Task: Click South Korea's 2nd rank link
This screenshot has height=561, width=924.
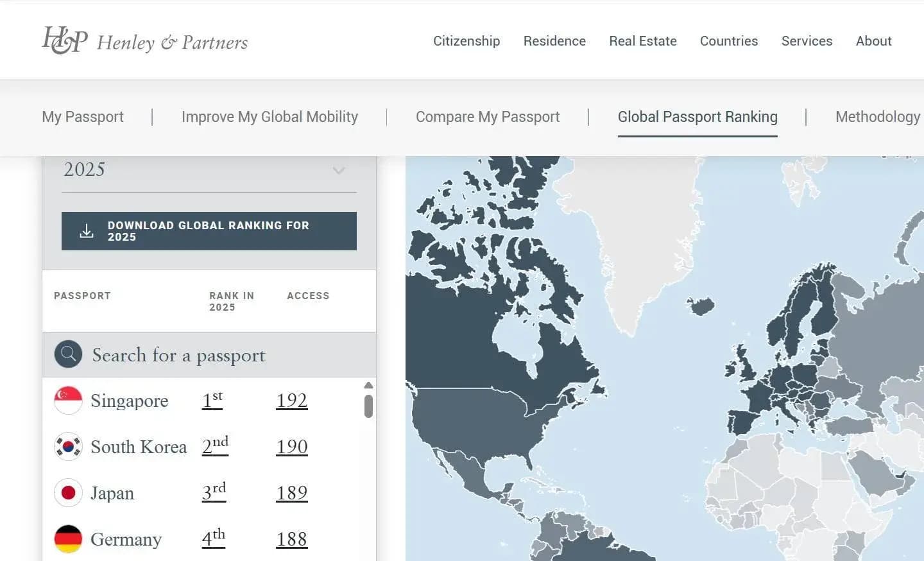Action: pos(215,445)
